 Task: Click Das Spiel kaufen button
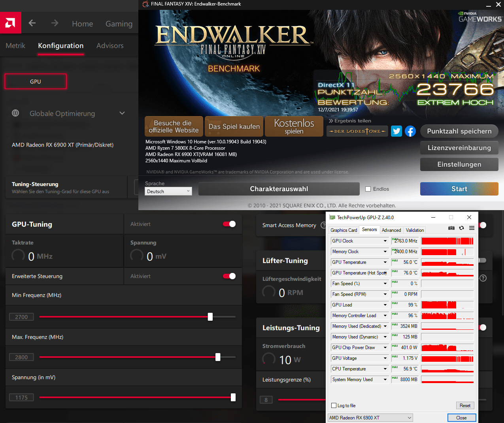coord(234,126)
